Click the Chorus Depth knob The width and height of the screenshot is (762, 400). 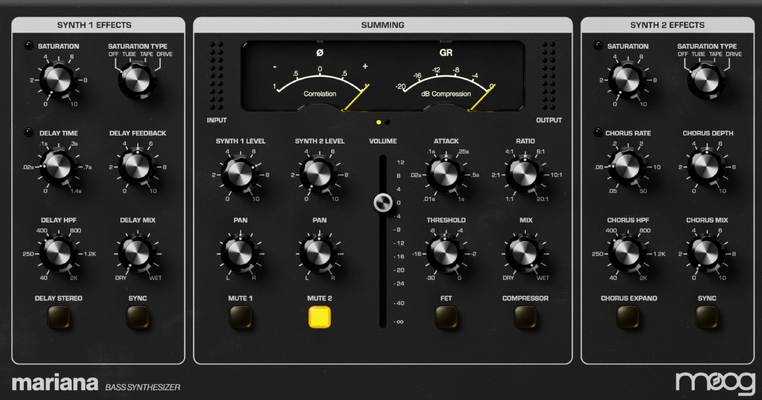click(706, 166)
